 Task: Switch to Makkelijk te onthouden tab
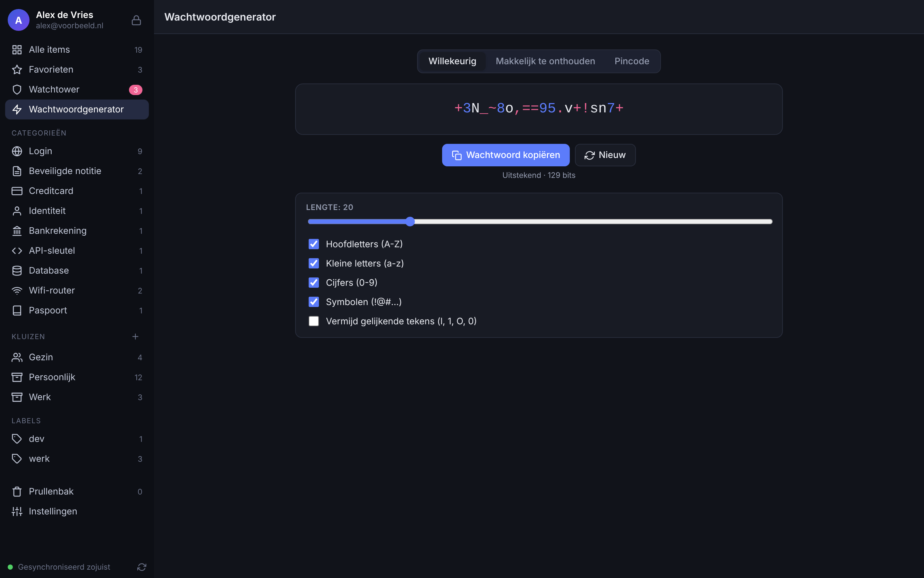tap(545, 61)
